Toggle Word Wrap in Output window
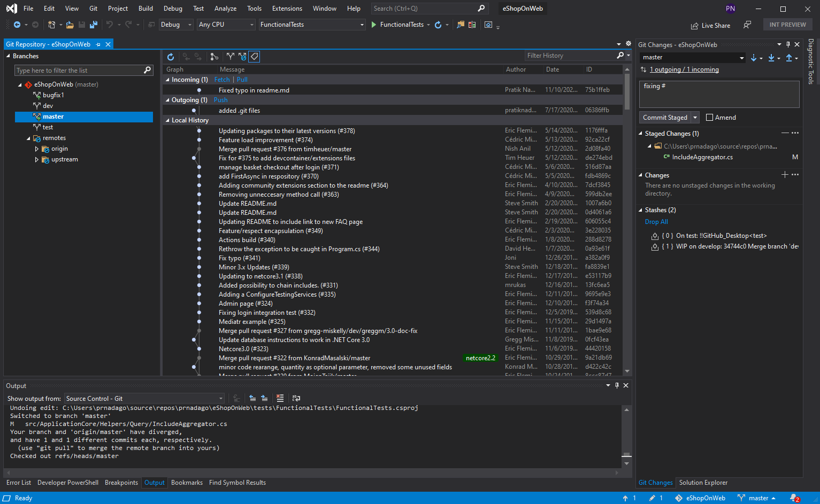Screen dimensions: 820x504 point(296,398)
